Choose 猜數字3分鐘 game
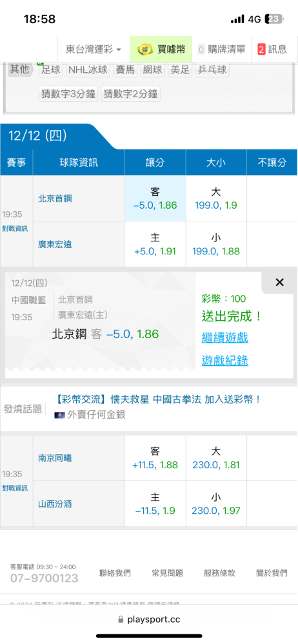This screenshot has width=298, height=644. (68, 94)
